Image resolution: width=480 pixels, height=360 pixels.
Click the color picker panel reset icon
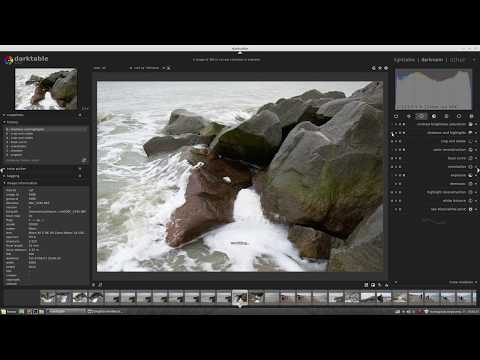80,169
